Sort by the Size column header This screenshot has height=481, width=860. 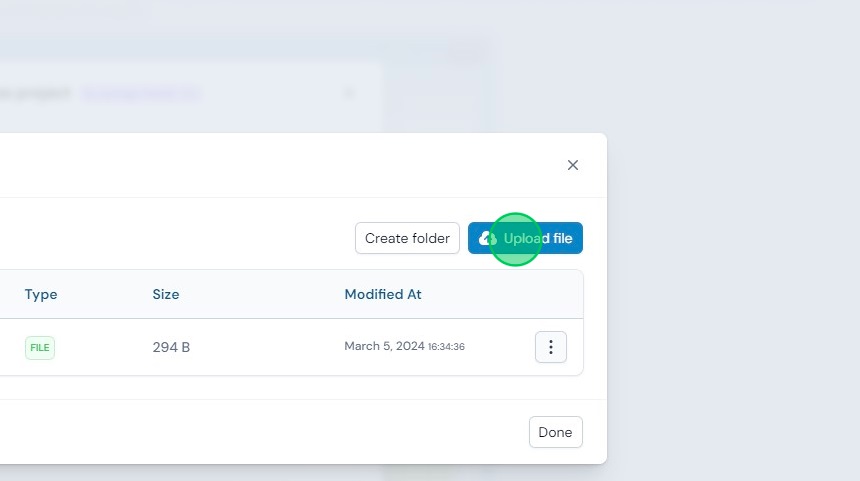point(166,295)
